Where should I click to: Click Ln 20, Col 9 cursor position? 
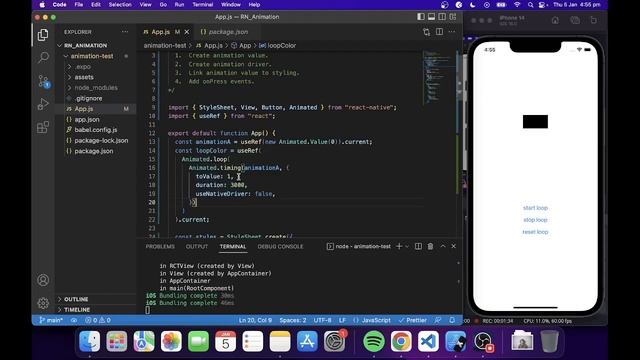[x=255, y=320]
